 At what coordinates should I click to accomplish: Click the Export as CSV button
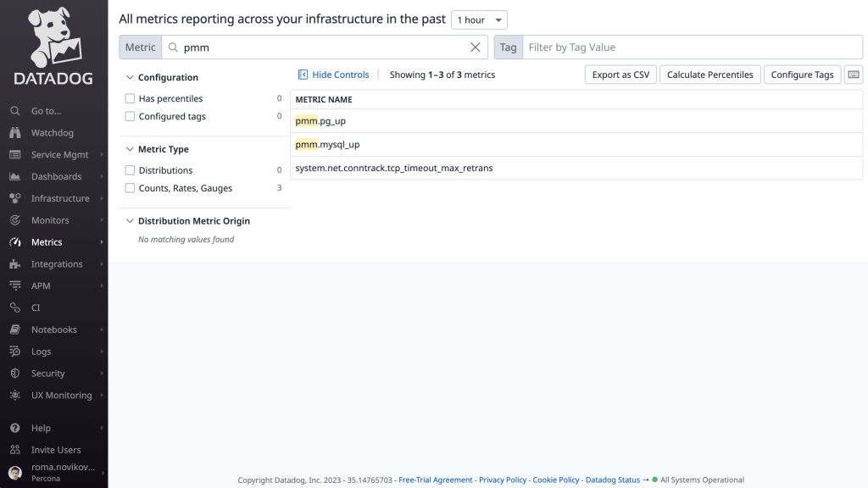[x=619, y=75]
